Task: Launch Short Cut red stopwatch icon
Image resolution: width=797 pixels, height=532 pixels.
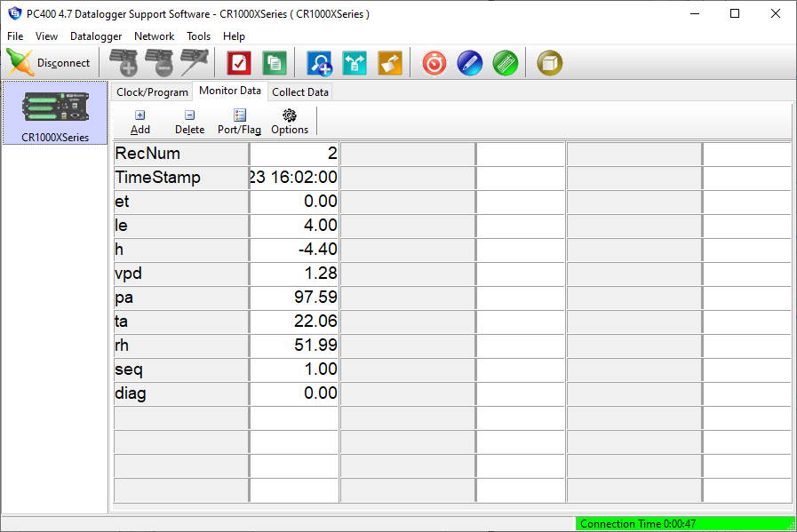Action: (x=434, y=63)
